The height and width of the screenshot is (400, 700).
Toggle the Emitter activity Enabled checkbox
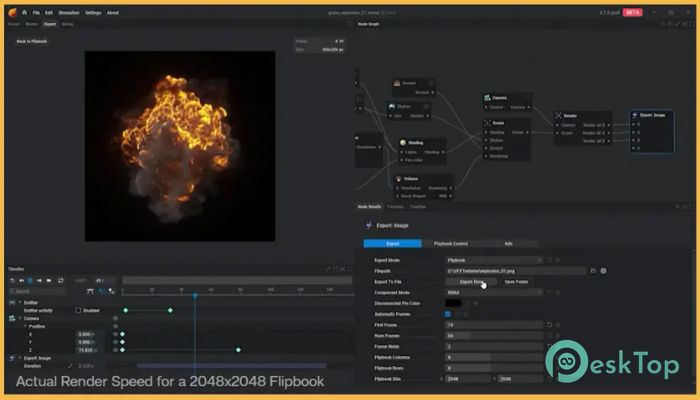79,310
